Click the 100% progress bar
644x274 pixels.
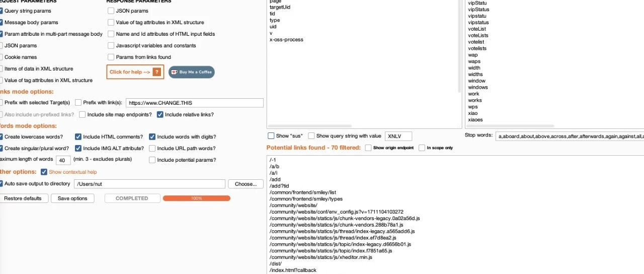point(196,198)
